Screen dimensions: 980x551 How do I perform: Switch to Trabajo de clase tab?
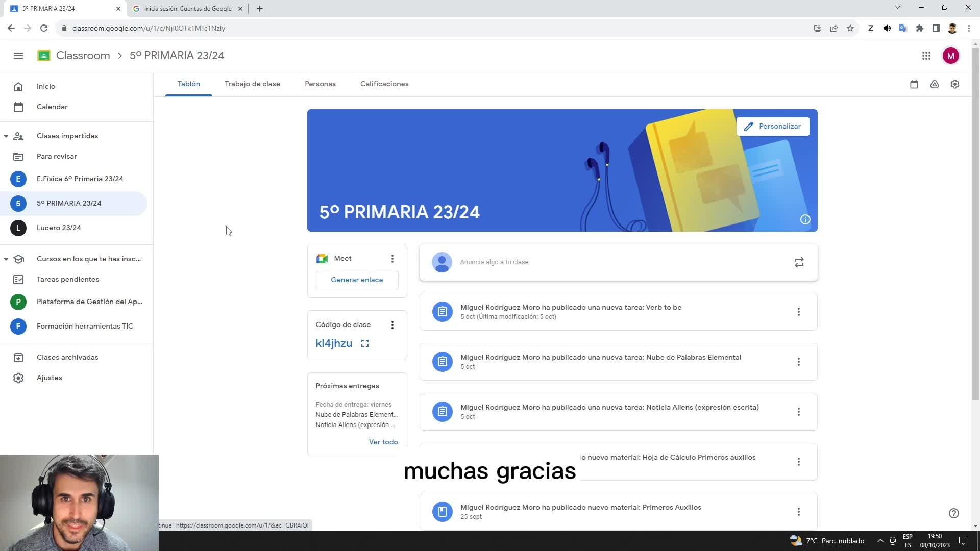point(252,84)
